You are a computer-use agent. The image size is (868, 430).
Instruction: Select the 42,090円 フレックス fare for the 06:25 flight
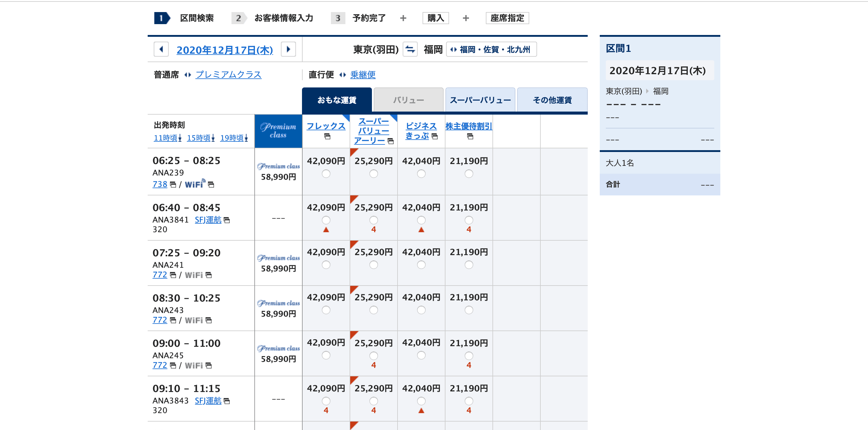[x=325, y=173]
